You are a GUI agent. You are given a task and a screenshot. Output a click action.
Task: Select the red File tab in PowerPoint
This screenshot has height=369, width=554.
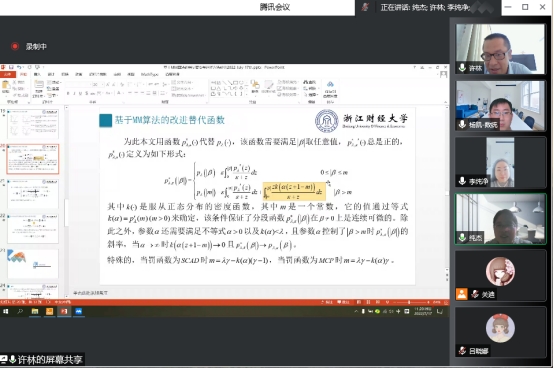point(7,74)
